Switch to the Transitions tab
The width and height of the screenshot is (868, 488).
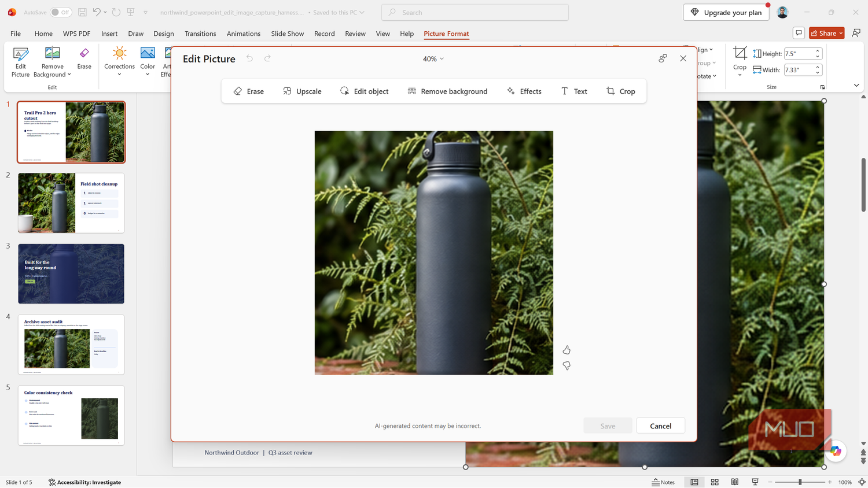[200, 34]
